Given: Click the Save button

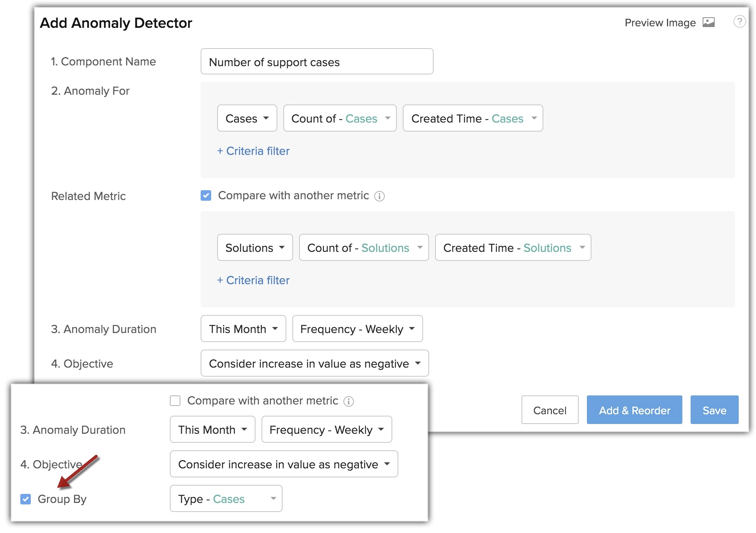Looking at the screenshot, I should tap(714, 410).
